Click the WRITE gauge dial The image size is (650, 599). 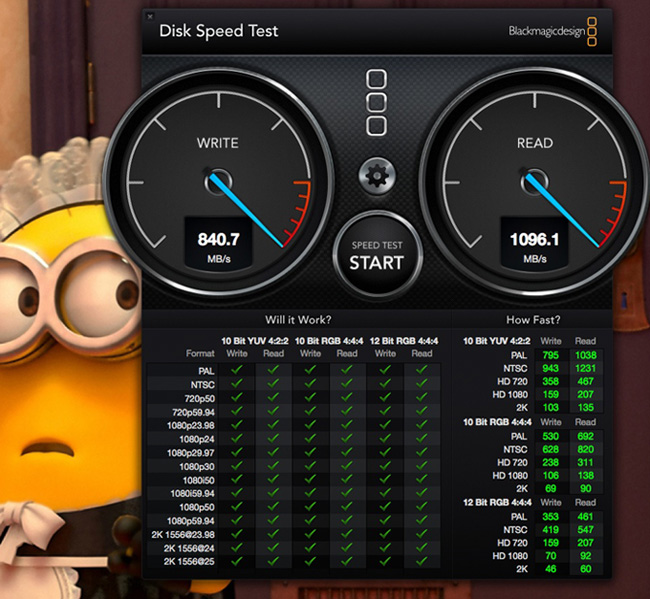pos(218,182)
